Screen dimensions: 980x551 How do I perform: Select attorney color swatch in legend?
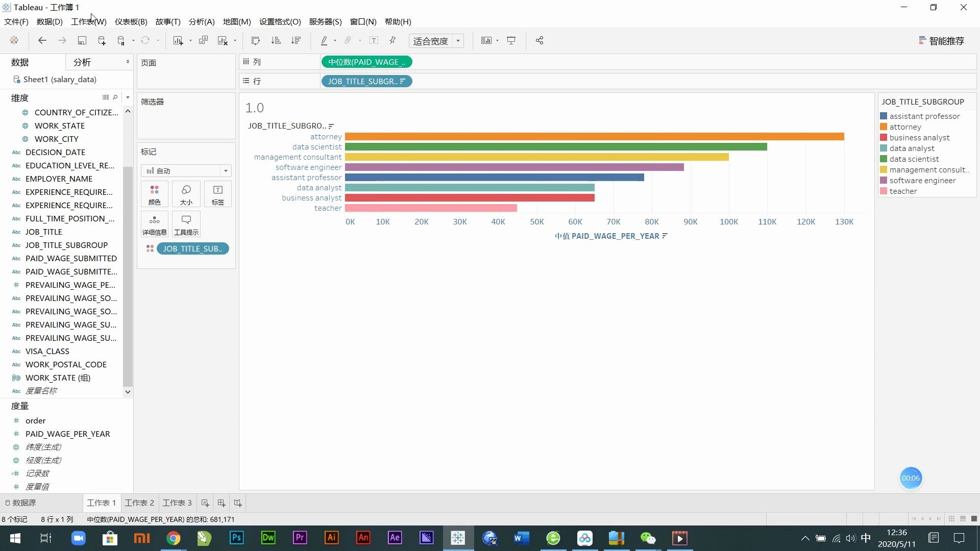(x=884, y=127)
